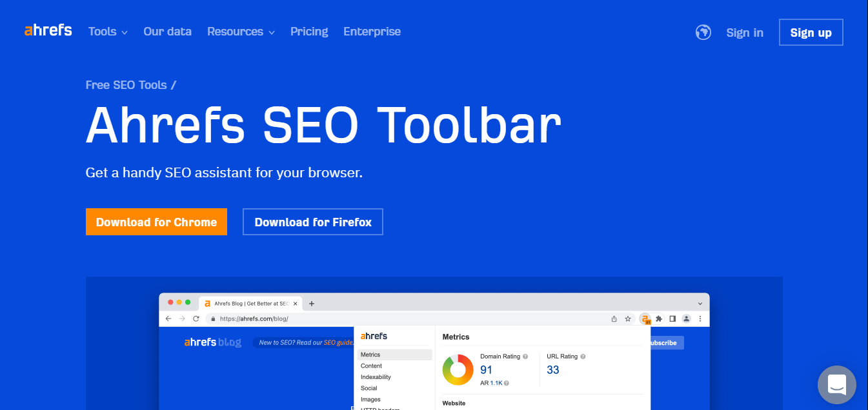Select the Ahrefs Blog browser tab in preview

pos(250,303)
